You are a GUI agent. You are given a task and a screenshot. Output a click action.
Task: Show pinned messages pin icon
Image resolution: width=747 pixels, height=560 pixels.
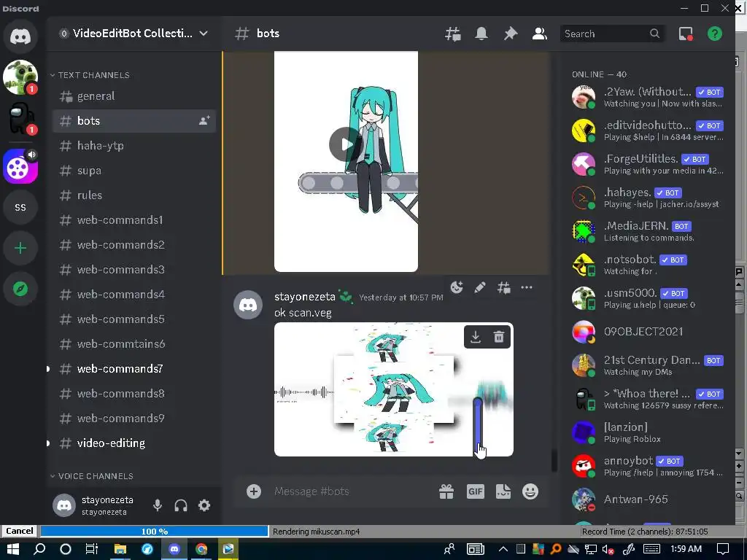[x=510, y=34]
